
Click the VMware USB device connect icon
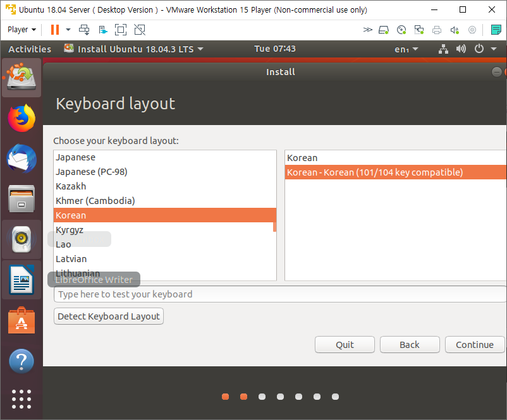pyautogui.click(x=102, y=30)
